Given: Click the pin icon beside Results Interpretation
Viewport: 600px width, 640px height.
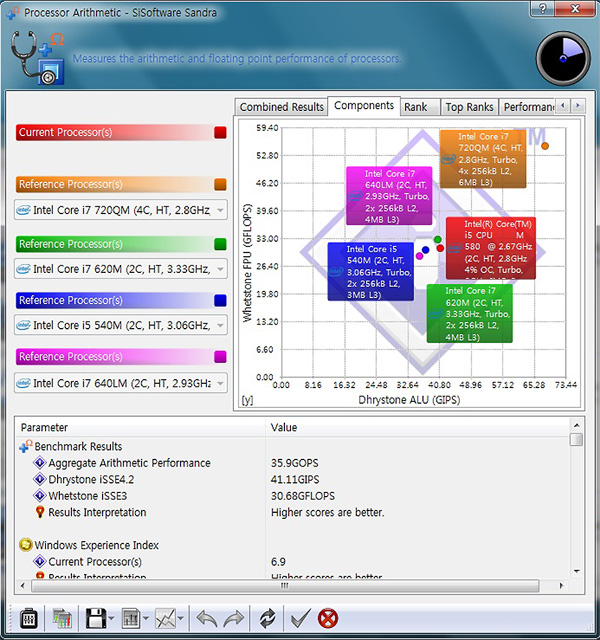Looking at the screenshot, I should tap(40, 512).
